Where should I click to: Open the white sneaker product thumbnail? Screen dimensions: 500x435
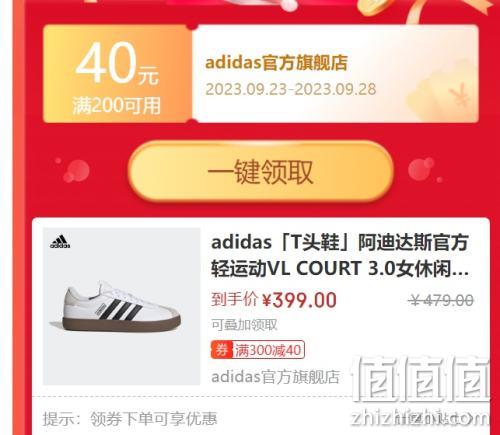click(x=122, y=306)
